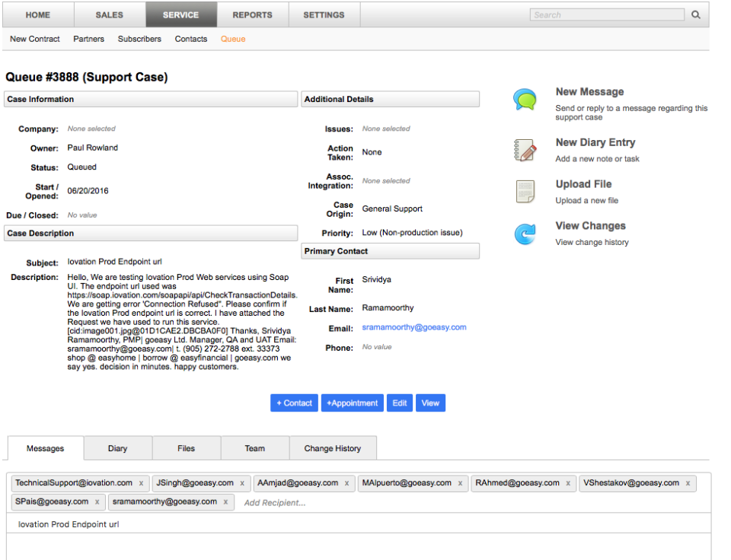Click the View Changes heading link

590,226
